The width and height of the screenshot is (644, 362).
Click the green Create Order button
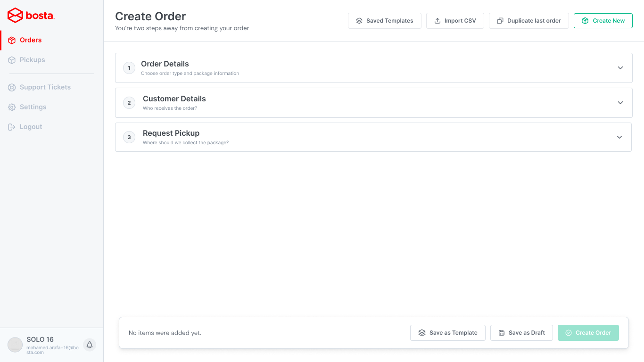point(588,333)
